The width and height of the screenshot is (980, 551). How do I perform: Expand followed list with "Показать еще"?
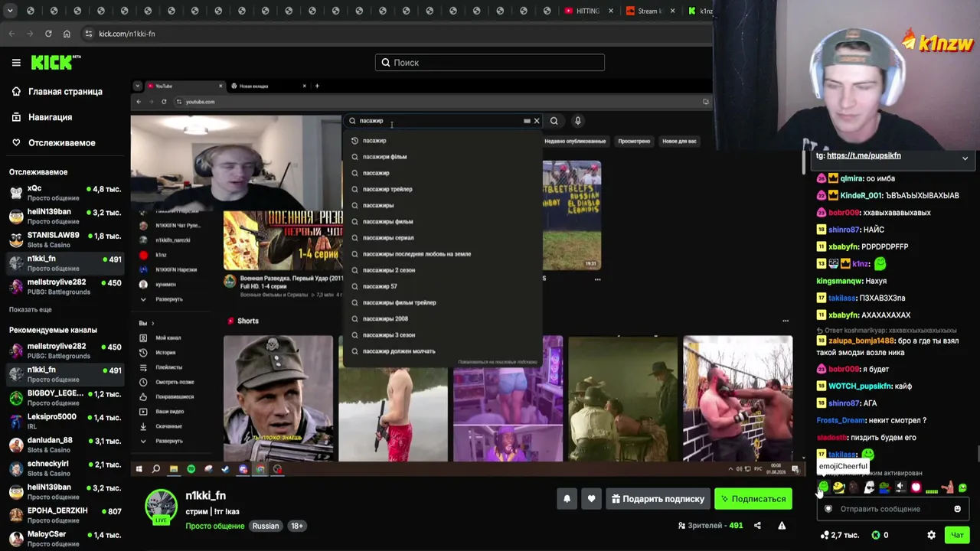pyautogui.click(x=31, y=309)
